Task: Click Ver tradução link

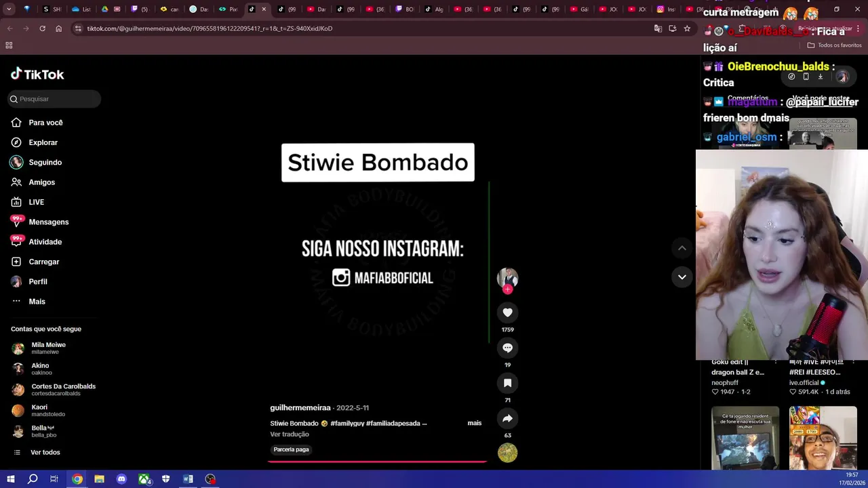Action: coord(290,434)
